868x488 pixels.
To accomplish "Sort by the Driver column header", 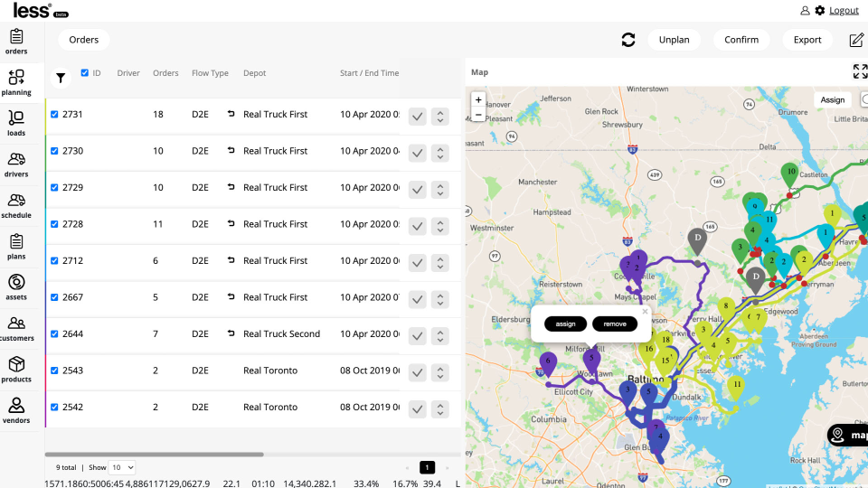I will 127,73.
